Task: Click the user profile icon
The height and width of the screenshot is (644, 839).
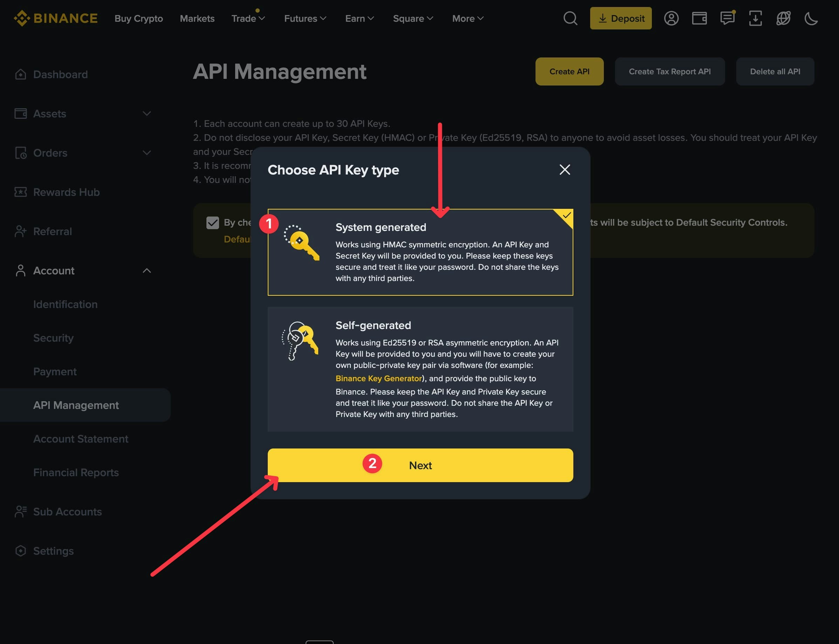Action: pyautogui.click(x=671, y=18)
